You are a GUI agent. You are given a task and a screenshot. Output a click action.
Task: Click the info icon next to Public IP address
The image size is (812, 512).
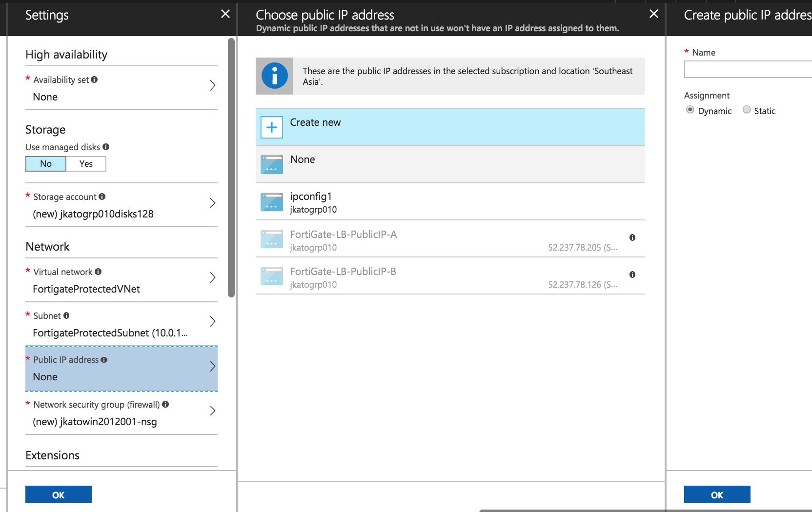tap(104, 359)
